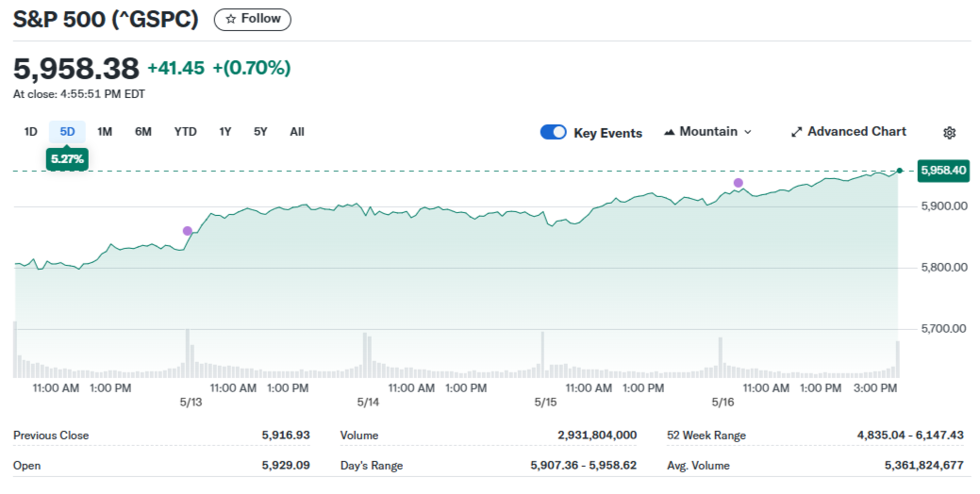The height and width of the screenshot is (494, 980).
Task: Click the 5/13 date axis label
Action: [x=191, y=403]
